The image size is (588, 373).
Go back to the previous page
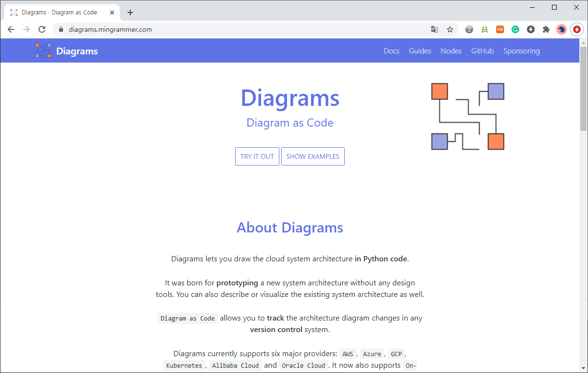pyautogui.click(x=11, y=29)
